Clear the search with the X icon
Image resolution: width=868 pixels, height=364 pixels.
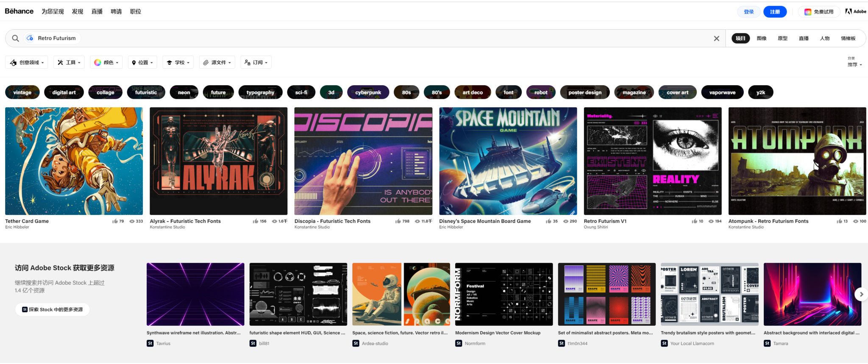click(716, 38)
